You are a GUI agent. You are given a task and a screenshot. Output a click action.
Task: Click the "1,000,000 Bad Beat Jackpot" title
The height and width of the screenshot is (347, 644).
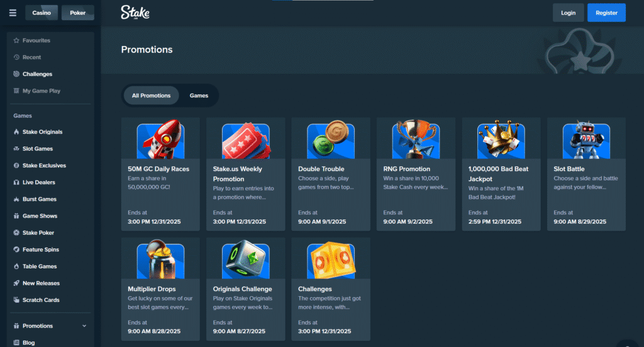(498, 174)
